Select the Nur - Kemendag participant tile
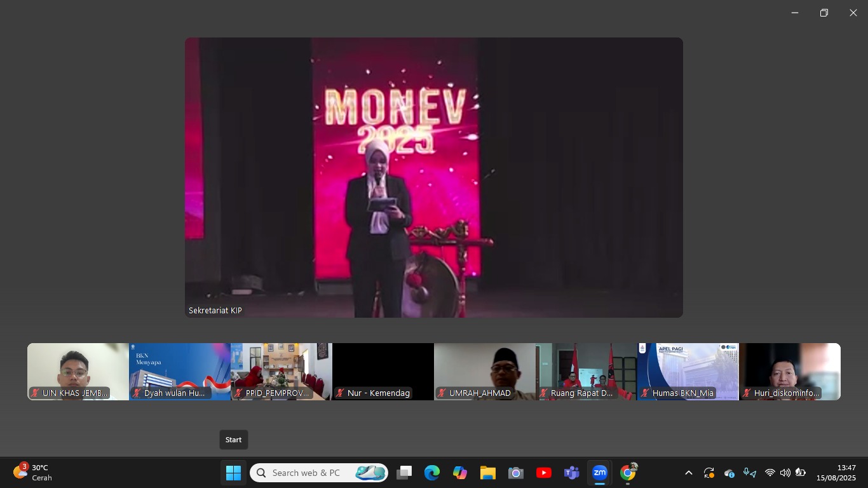 pyautogui.click(x=383, y=371)
